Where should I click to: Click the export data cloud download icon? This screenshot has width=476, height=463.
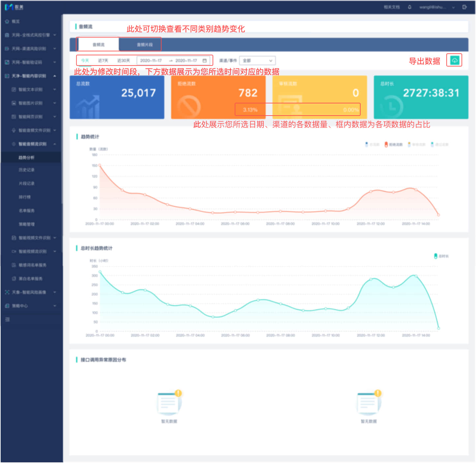[x=455, y=60]
